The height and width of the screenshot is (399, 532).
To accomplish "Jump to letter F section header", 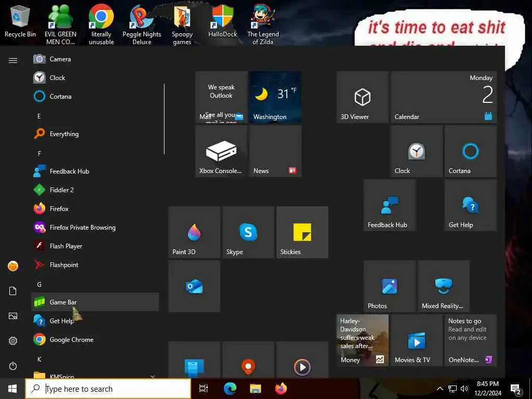I will point(39,154).
